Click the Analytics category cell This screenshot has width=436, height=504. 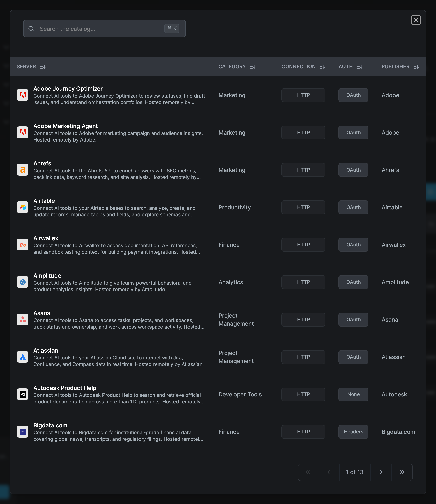tap(231, 282)
